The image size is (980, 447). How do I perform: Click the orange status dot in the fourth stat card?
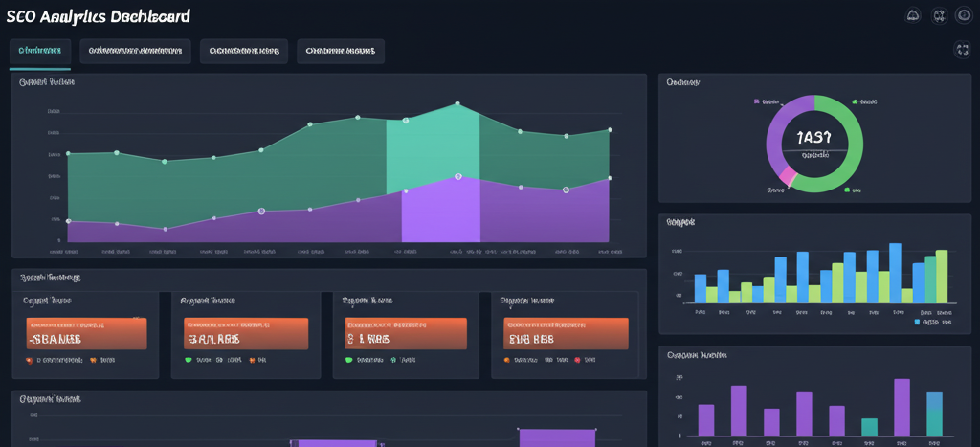tap(507, 361)
